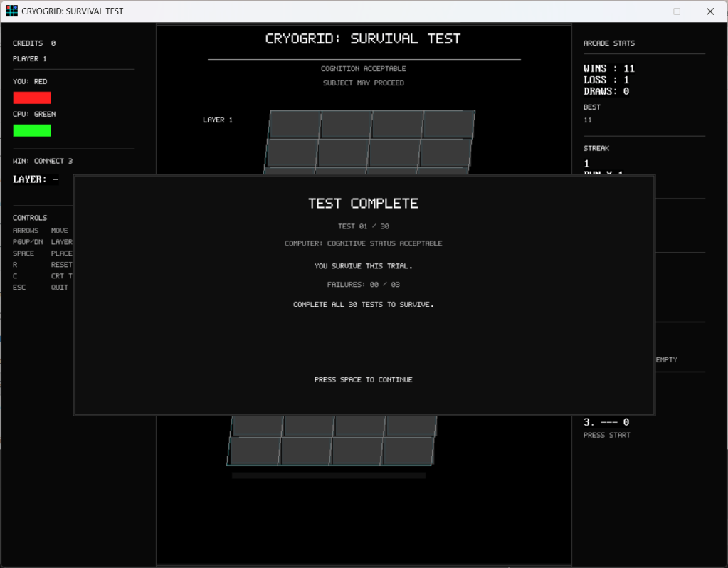Pick the last cell in Layer 1's second row
This screenshot has height=568, width=728.
445,152
